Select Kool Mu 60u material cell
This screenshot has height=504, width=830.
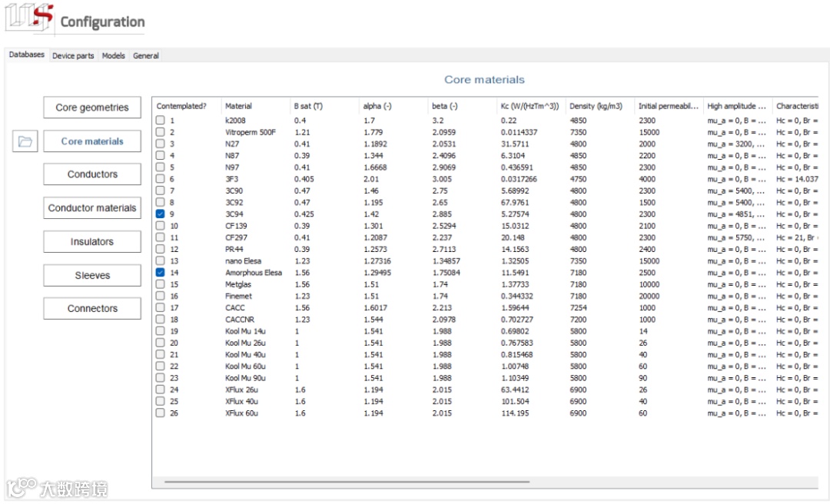click(245, 366)
